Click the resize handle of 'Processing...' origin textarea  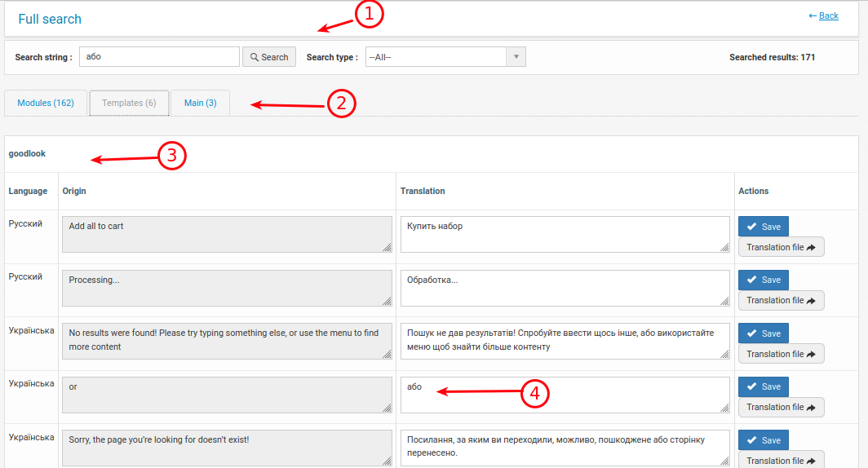[387, 301]
